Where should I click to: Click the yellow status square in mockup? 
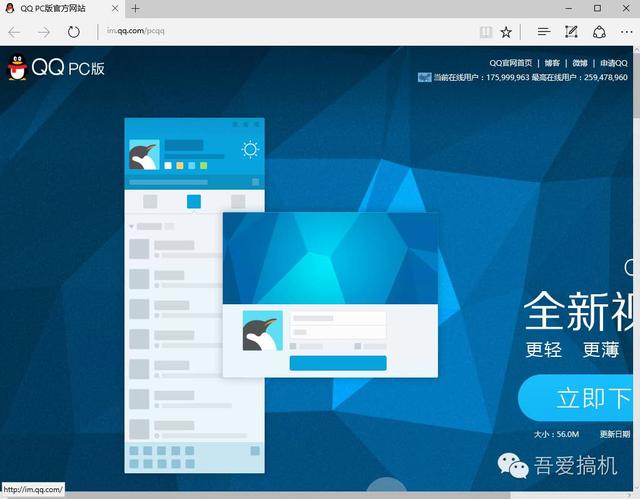(180, 165)
